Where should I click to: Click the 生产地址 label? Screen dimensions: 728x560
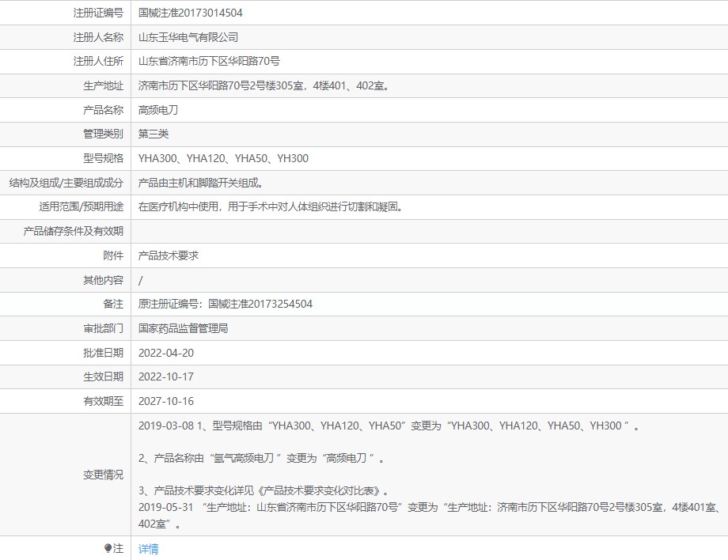(x=103, y=86)
